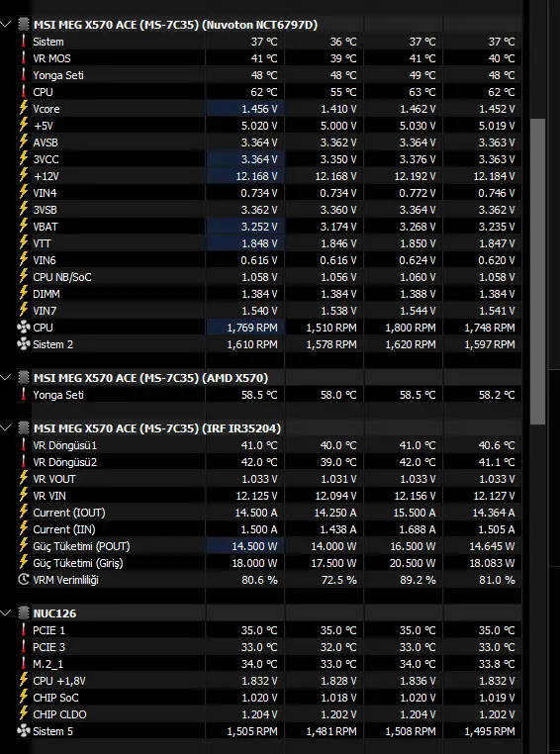
Task: Collapse the AMD X570 sensor group
Action: coord(6,378)
